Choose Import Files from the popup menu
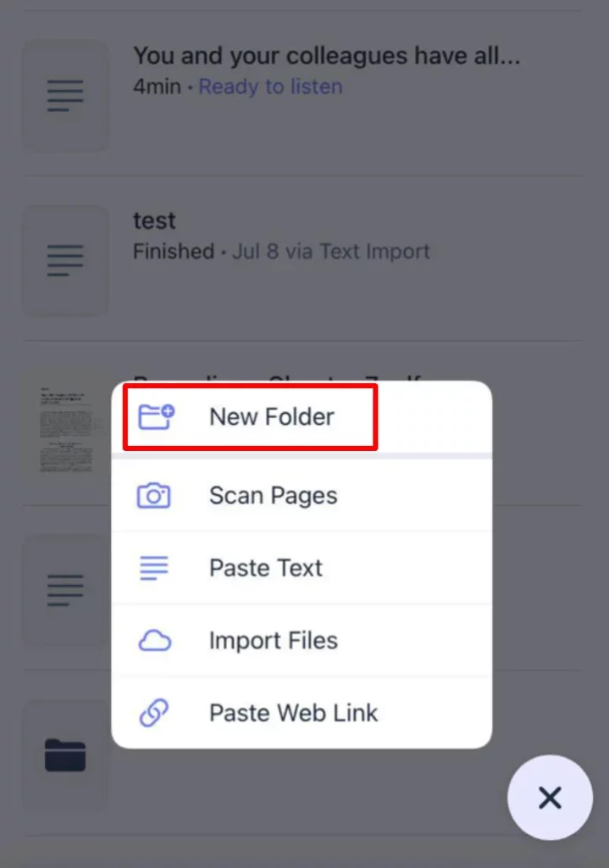Viewport: 609px width, 868px height. pos(302,641)
